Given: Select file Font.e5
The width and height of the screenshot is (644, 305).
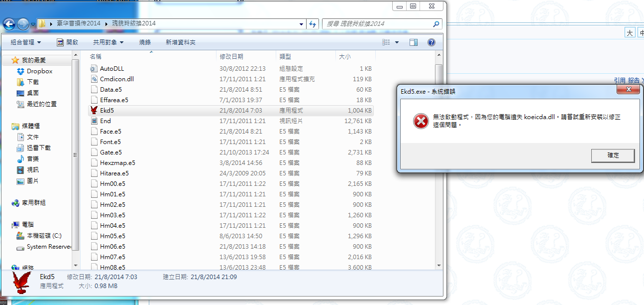Looking at the screenshot, I should 110,142.
